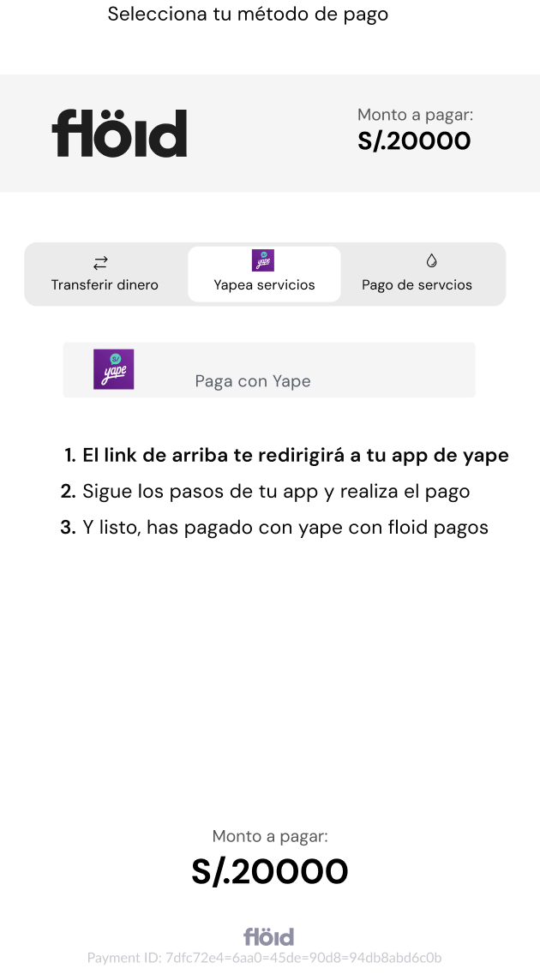Click the top Monto a pagar label
540x980 pixels.
pos(416,115)
